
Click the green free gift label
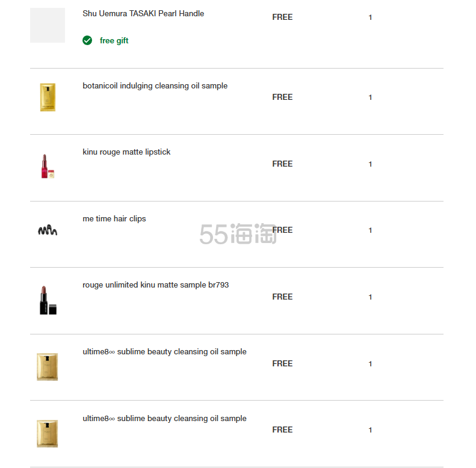(x=114, y=41)
